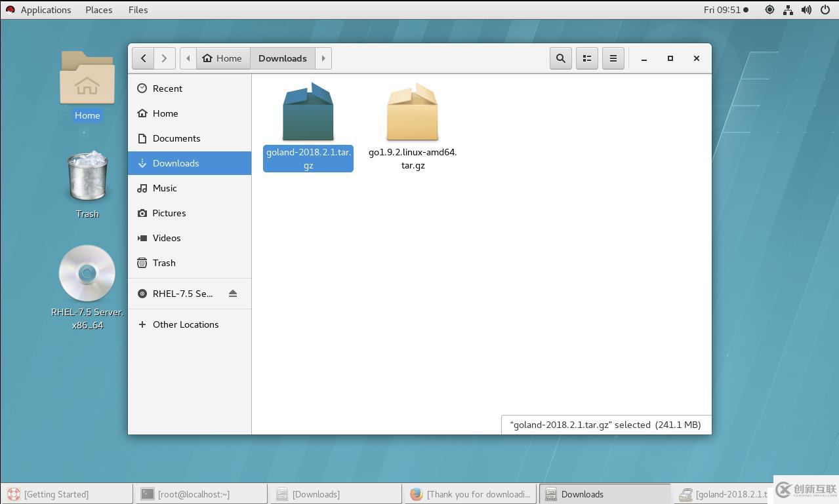Open the Places menu

click(98, 10)
